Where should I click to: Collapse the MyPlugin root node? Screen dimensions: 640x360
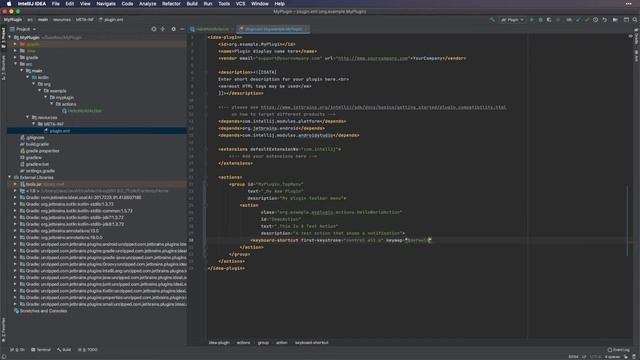(x=10, y=37)
